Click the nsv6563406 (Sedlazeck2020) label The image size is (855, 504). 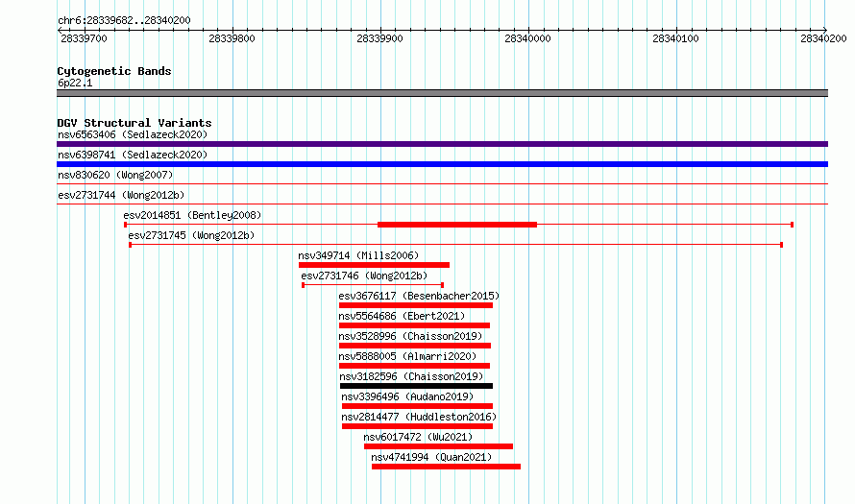pos(133,134)
